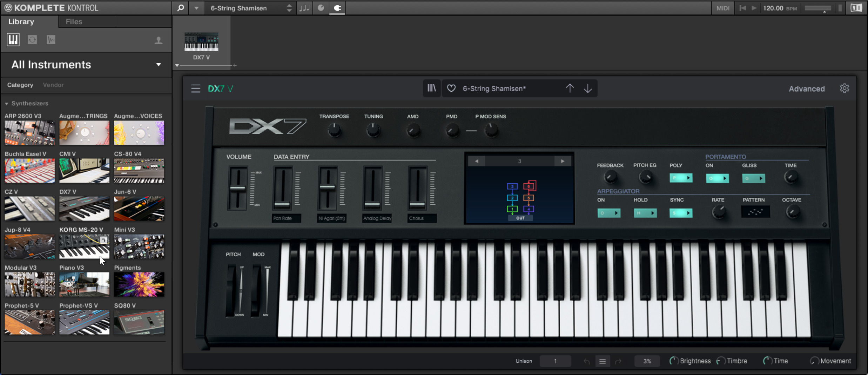
Task: Toggle the plug-in view icon in the top bar
Action: (x=337, y=8)
